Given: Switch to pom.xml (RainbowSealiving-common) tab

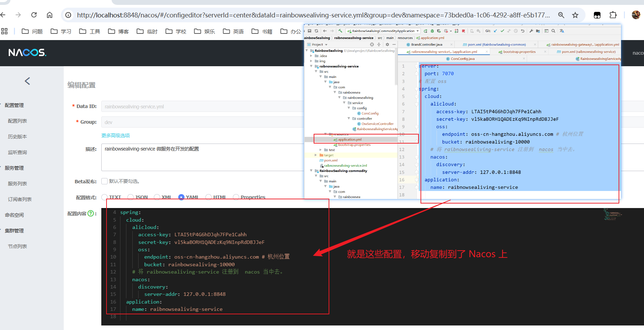Looking at the screenshot, I should (496, 45).
